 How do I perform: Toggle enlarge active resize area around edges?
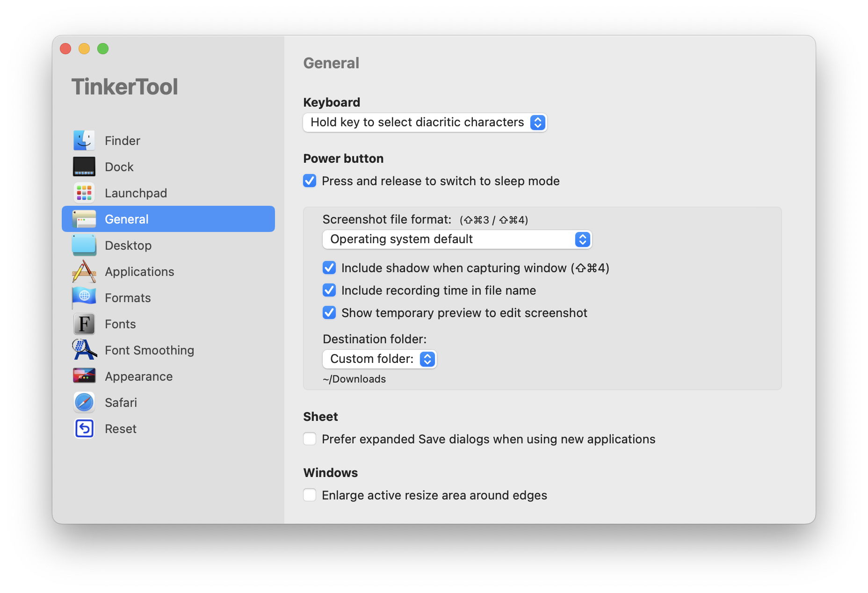pos(310,495)
